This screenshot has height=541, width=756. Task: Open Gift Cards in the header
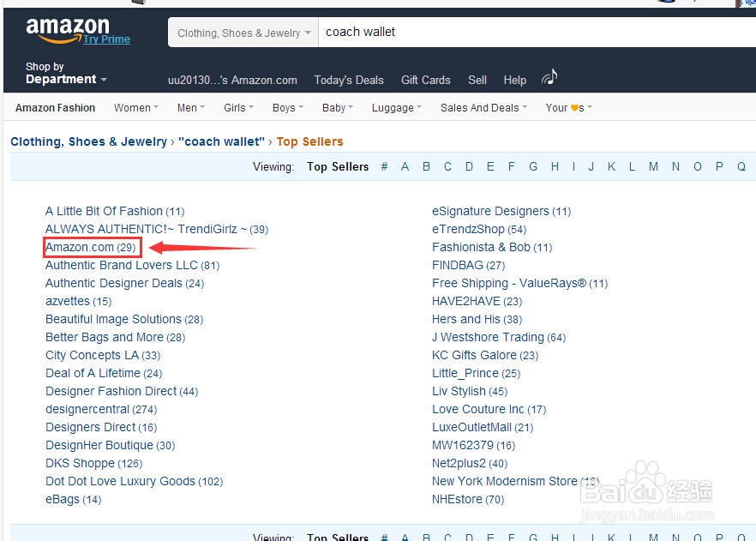click(426, 80)
